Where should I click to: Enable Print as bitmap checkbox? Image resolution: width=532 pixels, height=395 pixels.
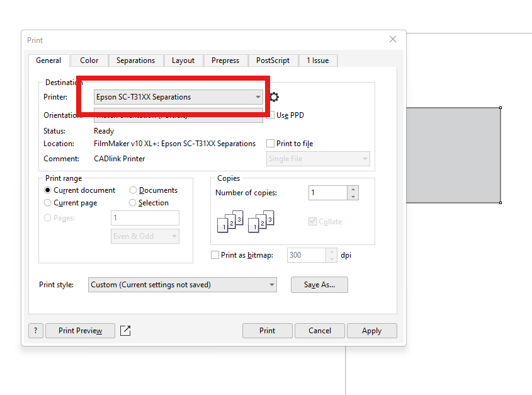click(x=215, y=255)
